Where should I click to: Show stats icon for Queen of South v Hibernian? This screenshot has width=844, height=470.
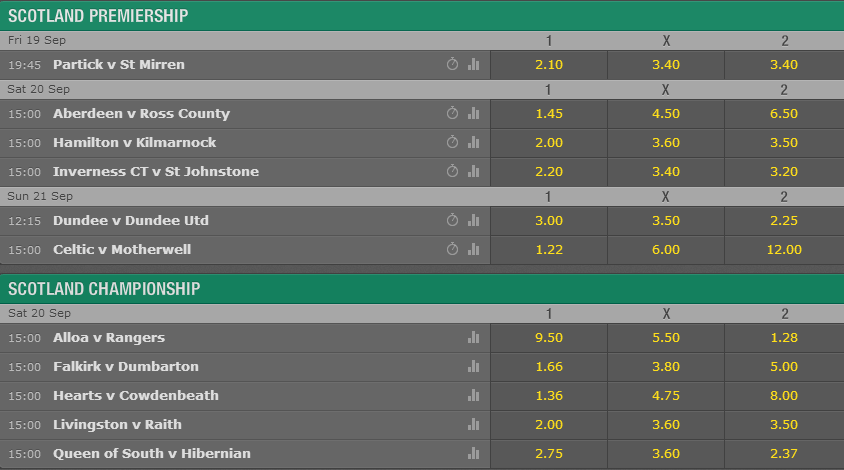473,454
